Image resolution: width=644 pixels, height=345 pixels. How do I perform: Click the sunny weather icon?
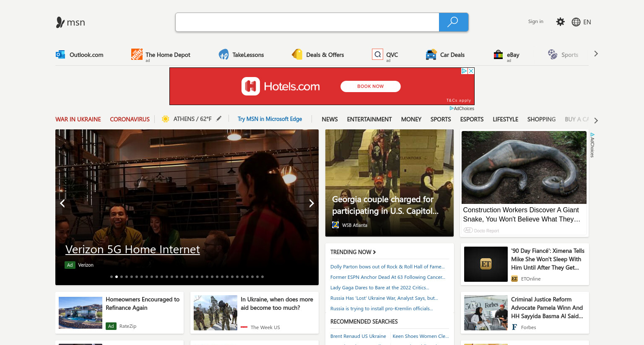[166, 119]
